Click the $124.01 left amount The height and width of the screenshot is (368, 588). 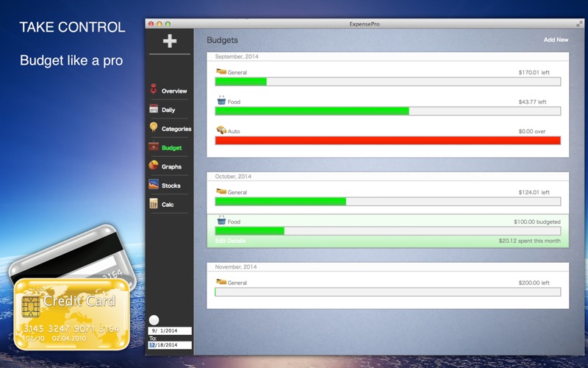pos(534,192)
